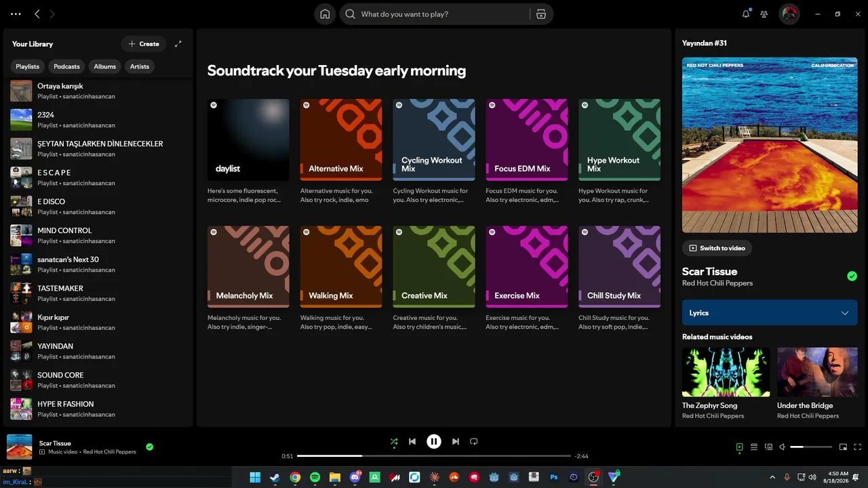Viewport: 868px width, 488px height.
Task: Filter library by Playlists
Action: 28,66
